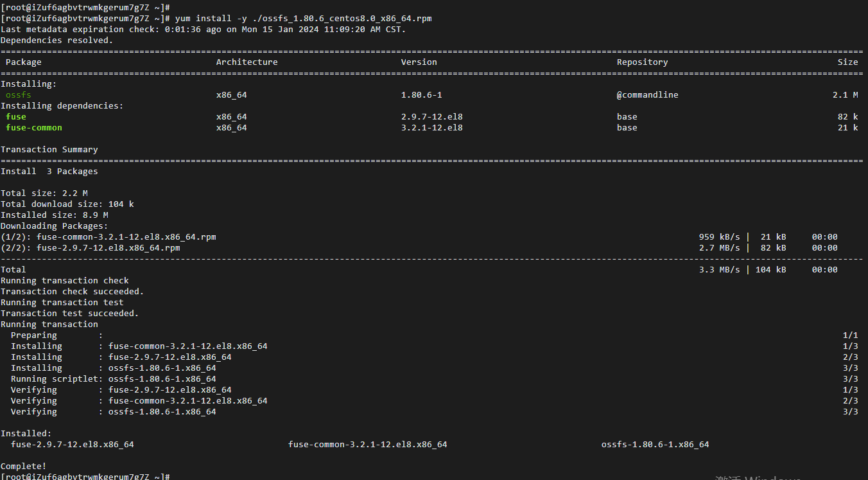Click 'Verifying : fuse-2.9.7-12.el8.x86_64' line
868x480 pixels.
(121, 389)
